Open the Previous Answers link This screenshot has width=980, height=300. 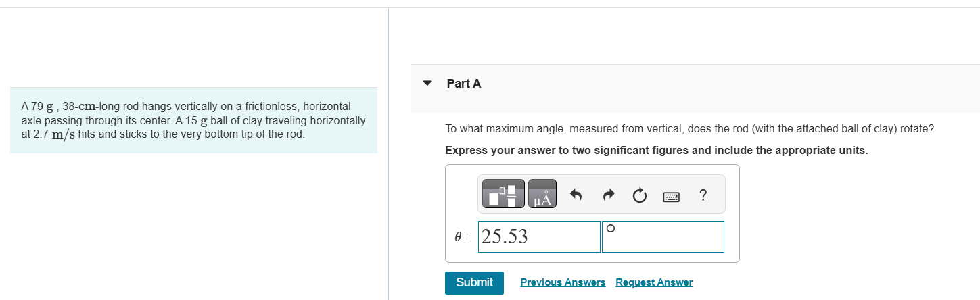[x=563, y=282]
